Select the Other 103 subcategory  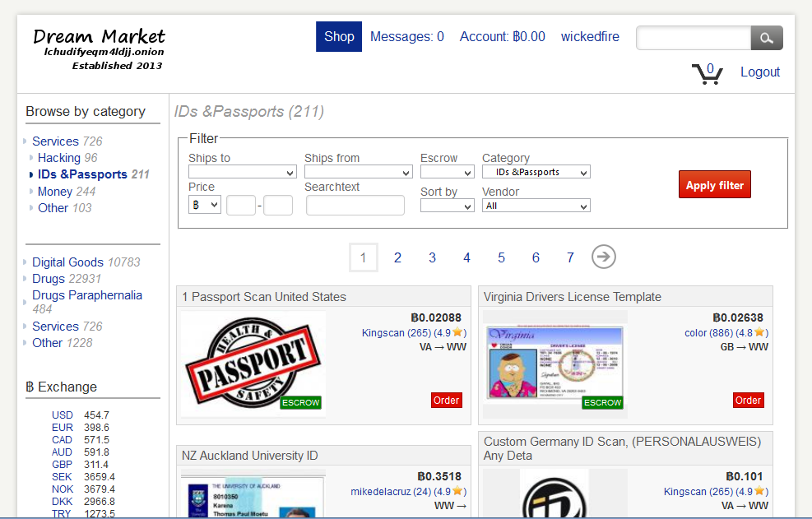pyautogui.click(x=64, y=208)
